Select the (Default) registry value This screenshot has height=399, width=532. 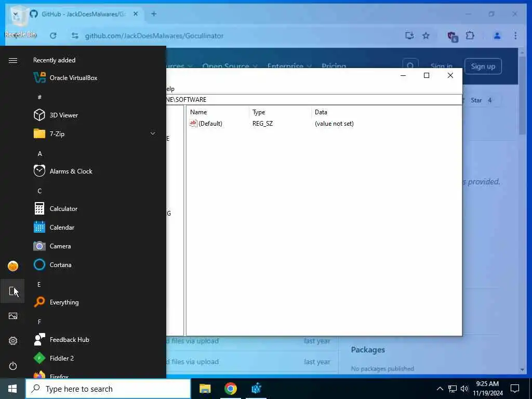tap(206, 124)
